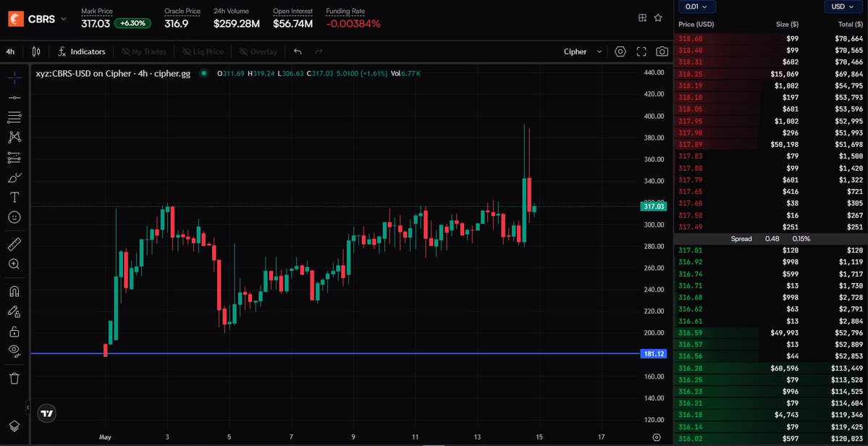Screen dimensions: 868x446
Task: Toggle Overlay display
Action: point(258,51)
